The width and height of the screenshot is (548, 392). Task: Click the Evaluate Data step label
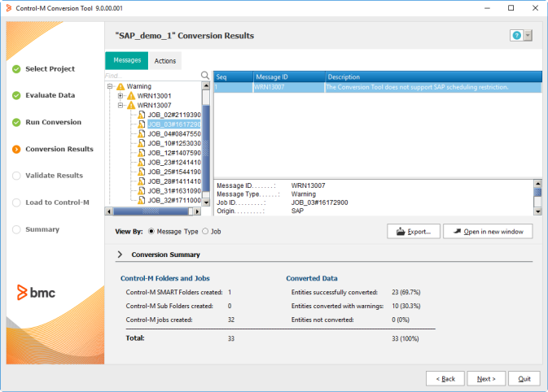tap(50, 95)
